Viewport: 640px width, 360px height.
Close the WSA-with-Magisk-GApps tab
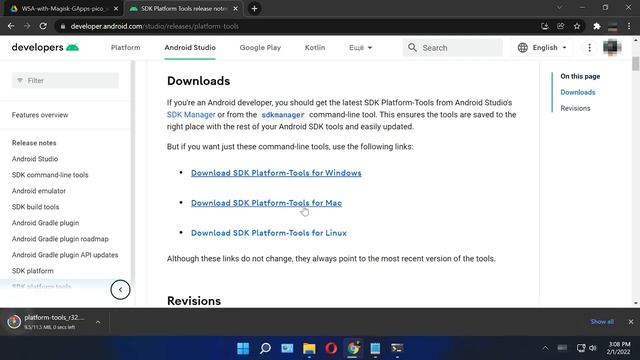click(x=116, y=8)
